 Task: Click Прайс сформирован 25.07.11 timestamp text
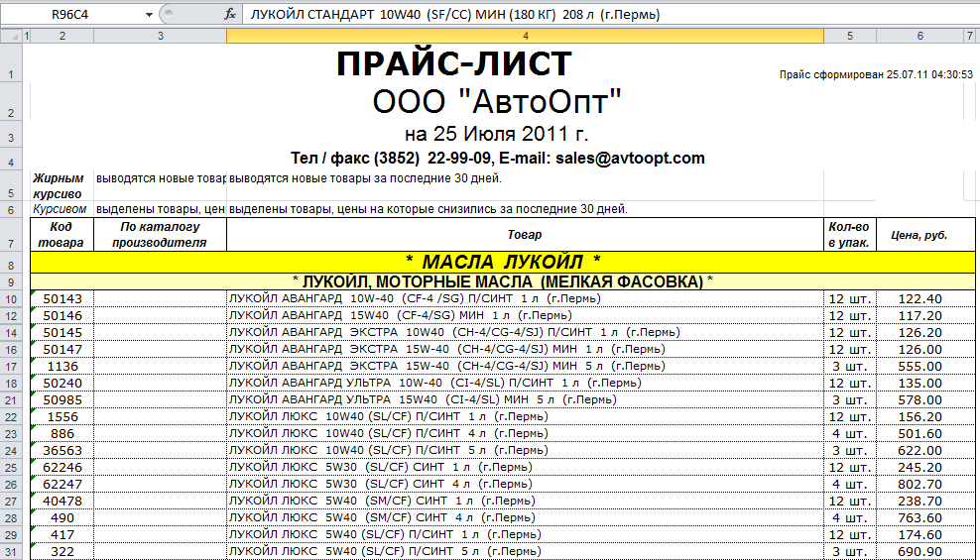(x=876, y=75)
